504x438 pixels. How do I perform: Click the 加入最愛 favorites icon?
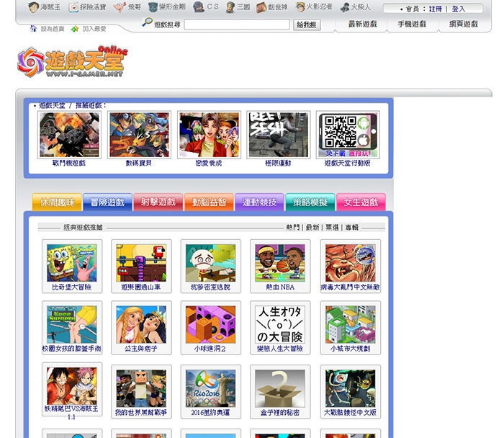pyautogui.click(x=75, y=29)
